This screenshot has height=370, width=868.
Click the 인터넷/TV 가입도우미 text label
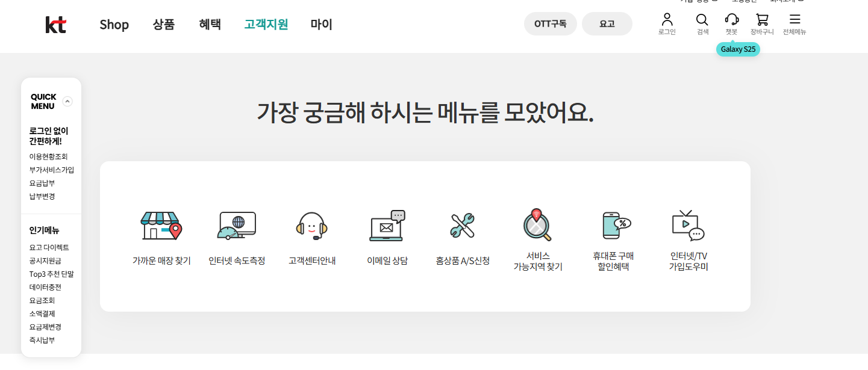click(x=688, y=261)
